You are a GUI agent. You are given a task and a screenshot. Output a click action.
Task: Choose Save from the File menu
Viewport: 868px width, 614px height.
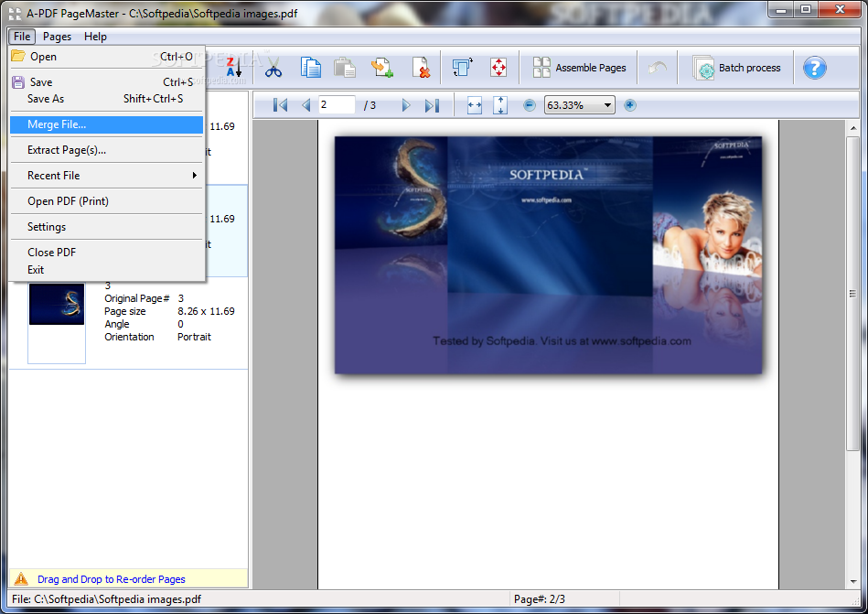[106, 82]
